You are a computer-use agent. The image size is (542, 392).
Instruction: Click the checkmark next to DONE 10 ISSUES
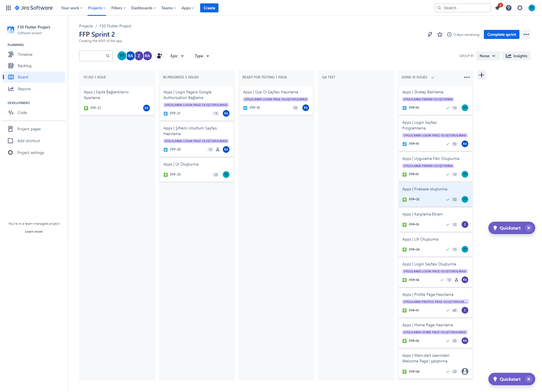pyautogui.click(x=433, y=77)
